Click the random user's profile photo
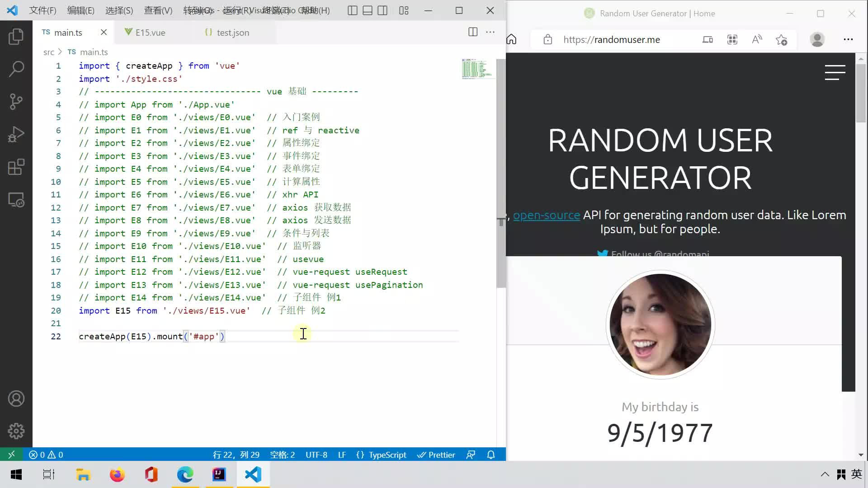 [660, 324]
